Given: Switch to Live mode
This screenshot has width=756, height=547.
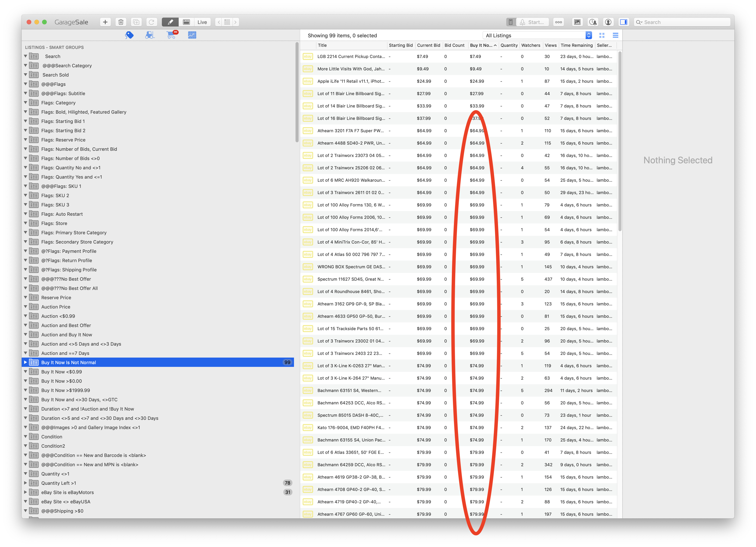Looking at the screenshot, I should [x=202, y=22].
